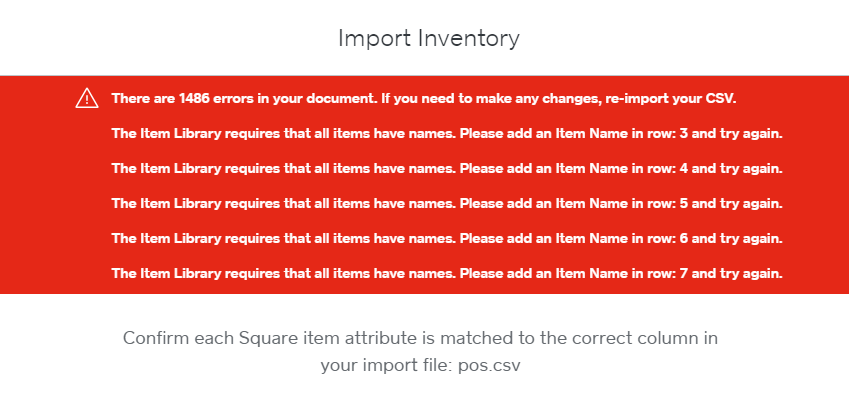Viewport: 849px width, 412px height.
Task: Click "try again" in the row 6 error
Action: point(750,238)
